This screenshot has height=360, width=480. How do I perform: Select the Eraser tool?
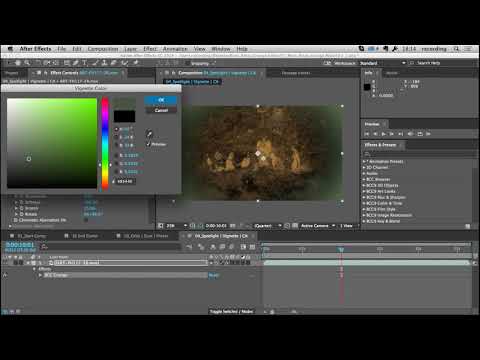pos(114,63)
